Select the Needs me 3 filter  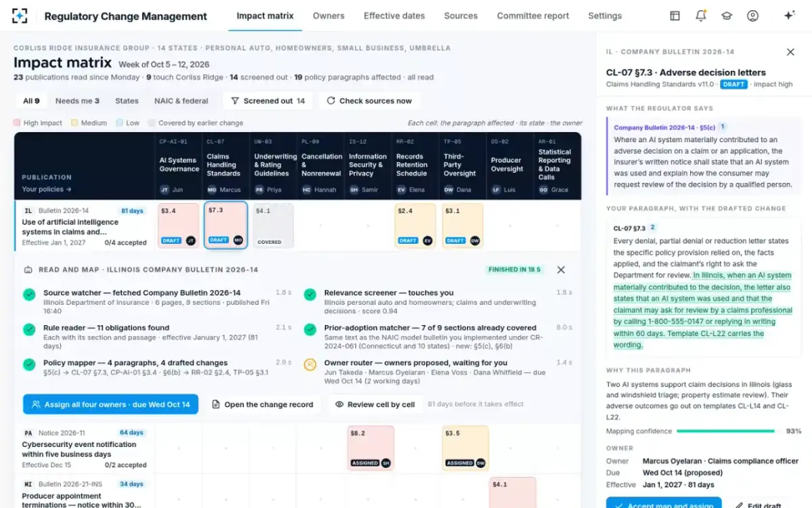point(77,101)
